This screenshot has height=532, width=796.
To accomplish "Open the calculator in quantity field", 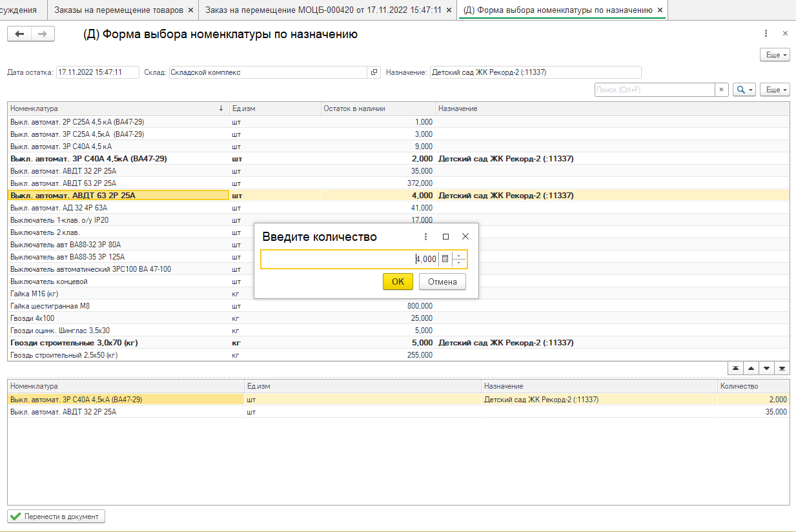I will click(x=445, y=259).
